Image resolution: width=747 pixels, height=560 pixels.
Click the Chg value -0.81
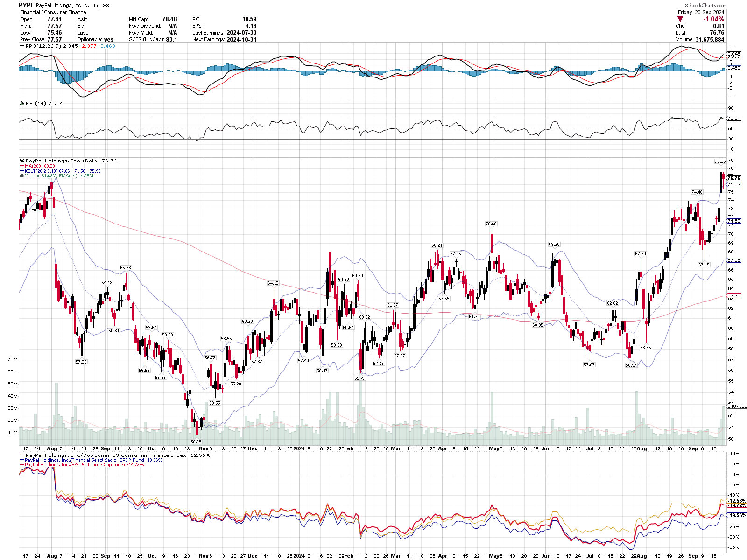point(718,26)
